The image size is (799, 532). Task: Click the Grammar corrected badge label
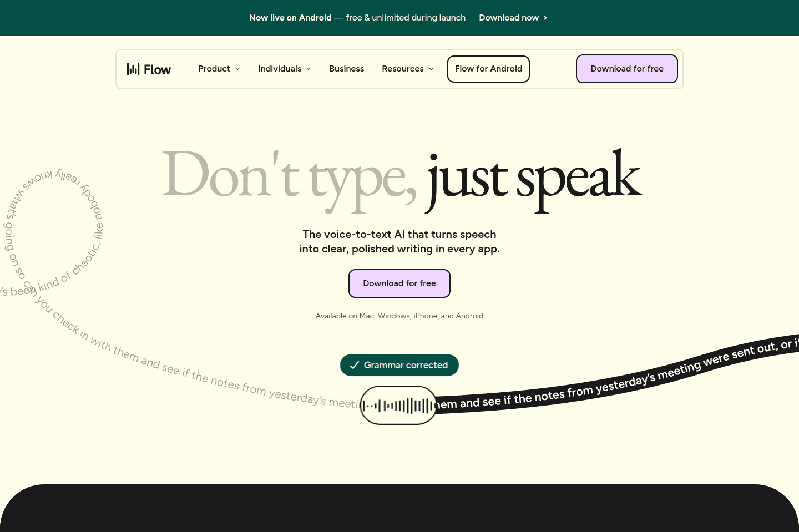(x=406, y=365)
